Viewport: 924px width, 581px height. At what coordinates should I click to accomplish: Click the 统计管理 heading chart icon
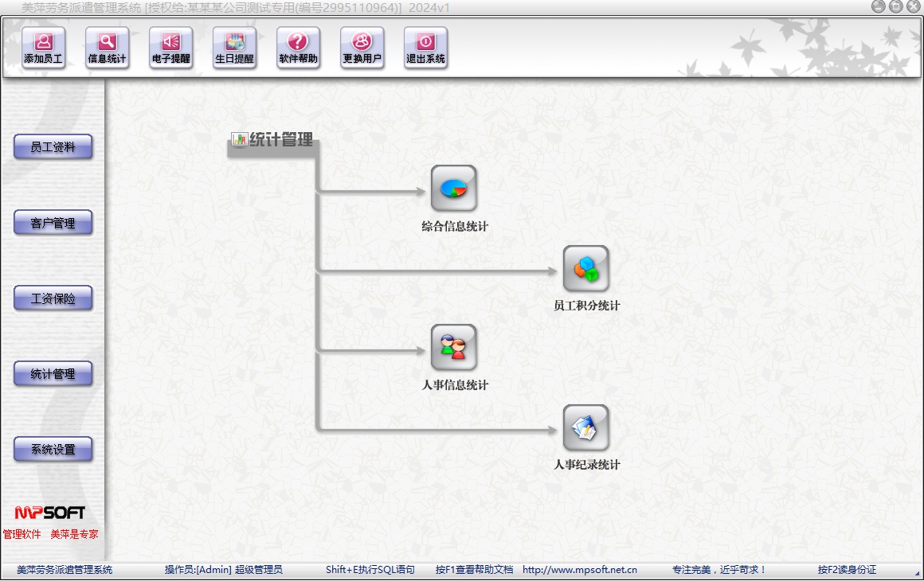[x=239, y=140]
